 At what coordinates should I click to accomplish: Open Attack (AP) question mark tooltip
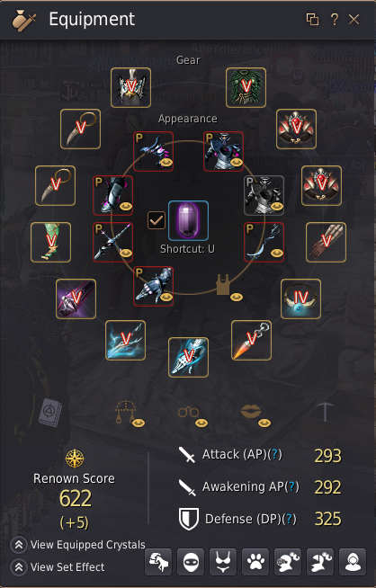276,455
